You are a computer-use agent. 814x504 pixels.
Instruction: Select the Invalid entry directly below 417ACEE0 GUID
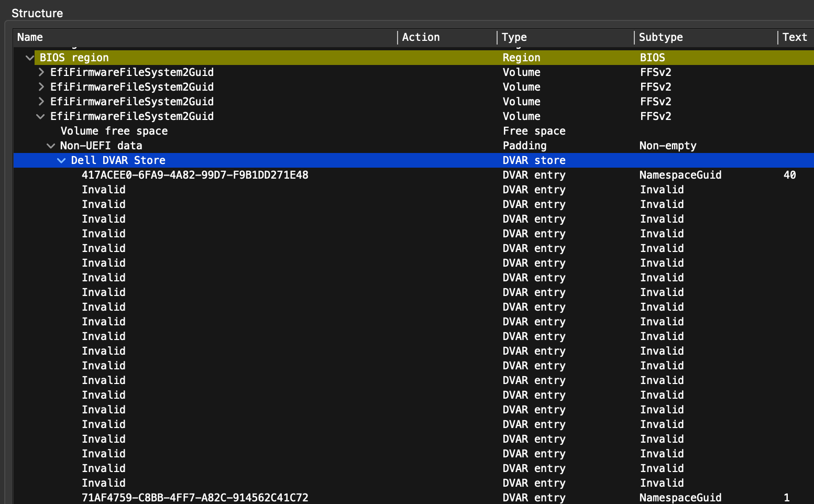[104, 190]
